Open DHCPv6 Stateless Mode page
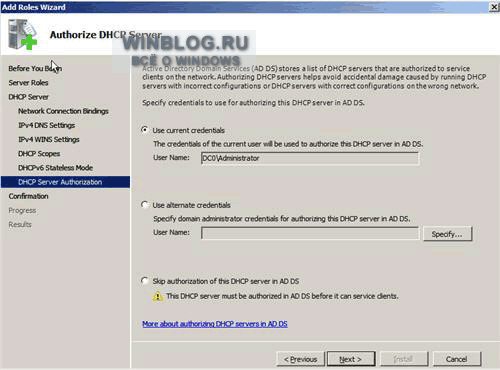Image resolution: width=500 pixels, height=370 pixels. 56,168
